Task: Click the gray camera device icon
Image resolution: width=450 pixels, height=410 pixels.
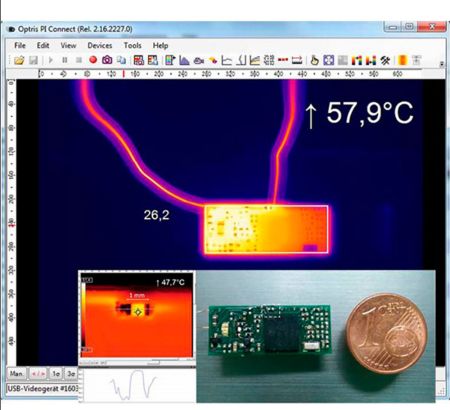Action: click(x=199, y=61)
